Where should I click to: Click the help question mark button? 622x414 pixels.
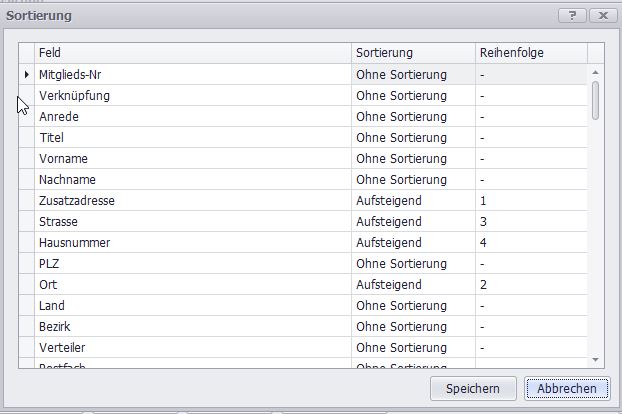tap(572, 16)
